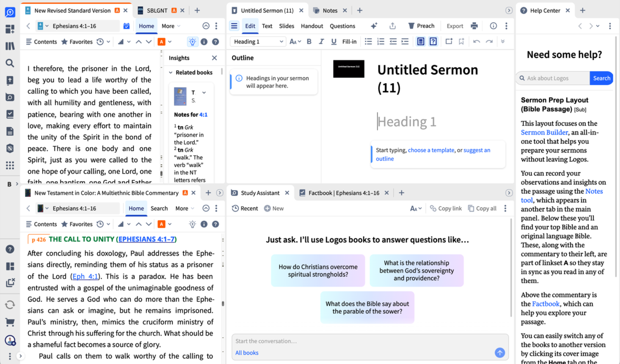The height and width of the screenshot is (364, 620).
Task: Apply underline formatting in sermon editor
Action: point(333,41)
